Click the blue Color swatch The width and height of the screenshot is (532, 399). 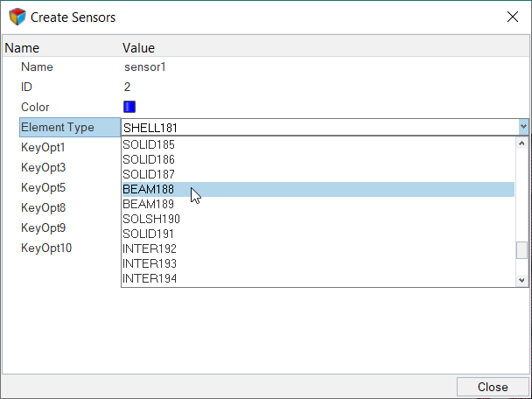[x=129, y=107]
